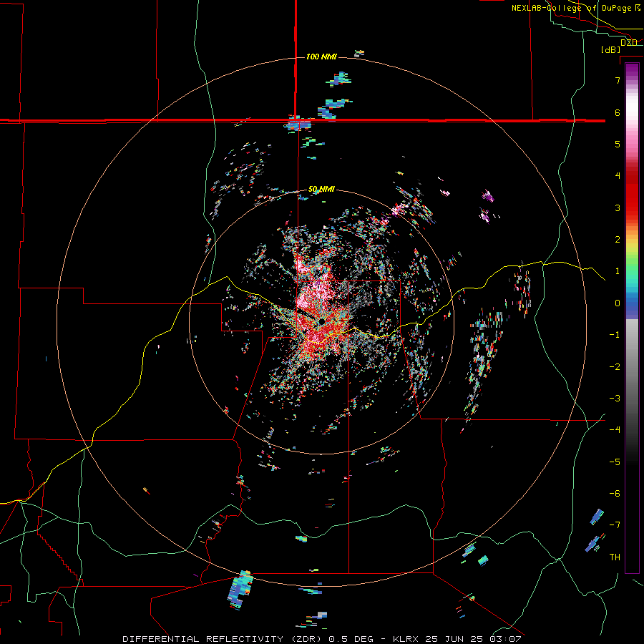Click the '2' value on color scale
This screenshot has width=644, height=644.
[x=618, y=240]
